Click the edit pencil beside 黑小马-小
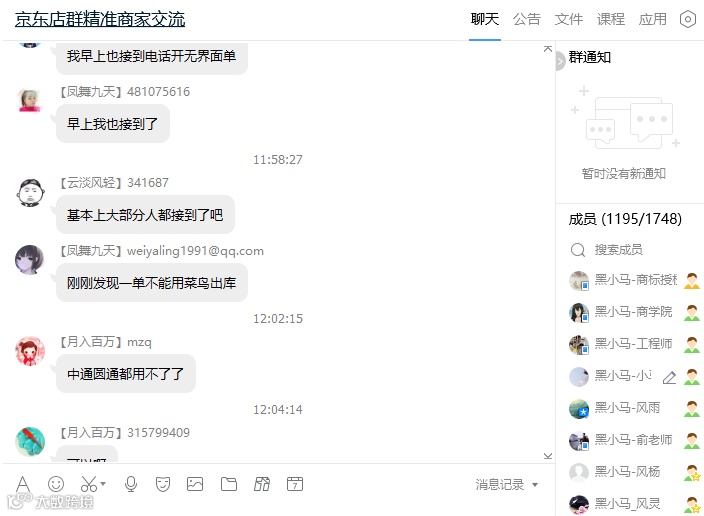This screenshot has width=704, height=516. coord(669,378)
